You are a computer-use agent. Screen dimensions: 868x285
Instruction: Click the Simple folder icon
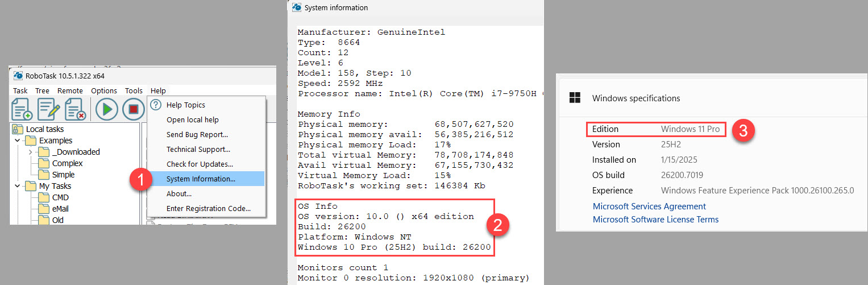[x=44, y=175]
